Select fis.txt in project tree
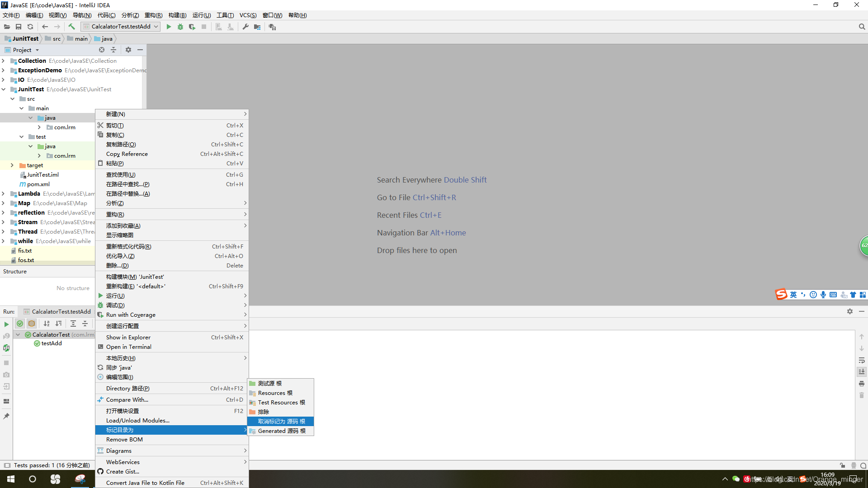 (x=24, y=250)
